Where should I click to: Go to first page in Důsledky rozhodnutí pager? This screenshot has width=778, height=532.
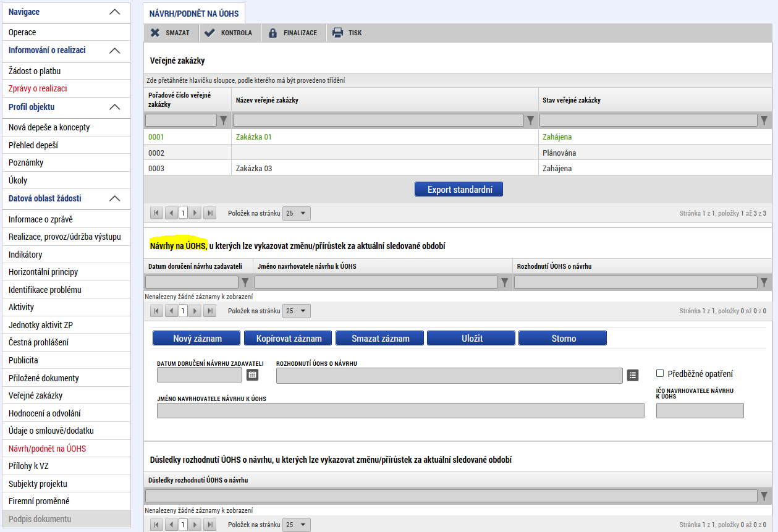coord(156,525)
